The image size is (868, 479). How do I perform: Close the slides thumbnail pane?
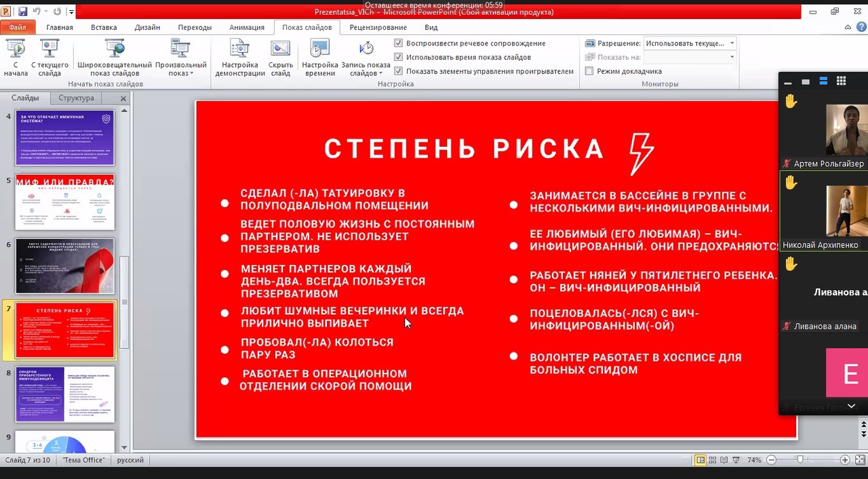coord(123,98)
